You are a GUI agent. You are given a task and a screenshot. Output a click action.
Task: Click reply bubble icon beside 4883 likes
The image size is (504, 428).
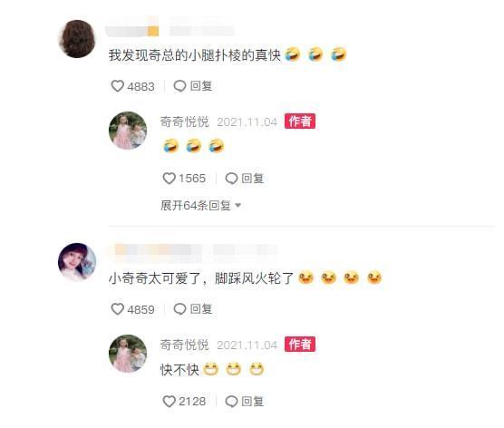[x=179, y=86]
